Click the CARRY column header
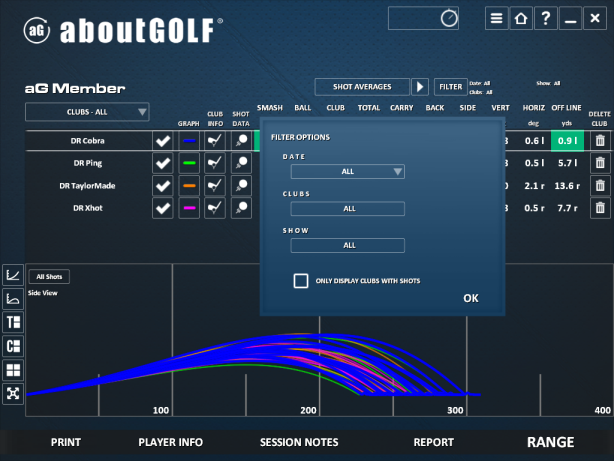Screen dimensions: 614x461 pos(402,108)
